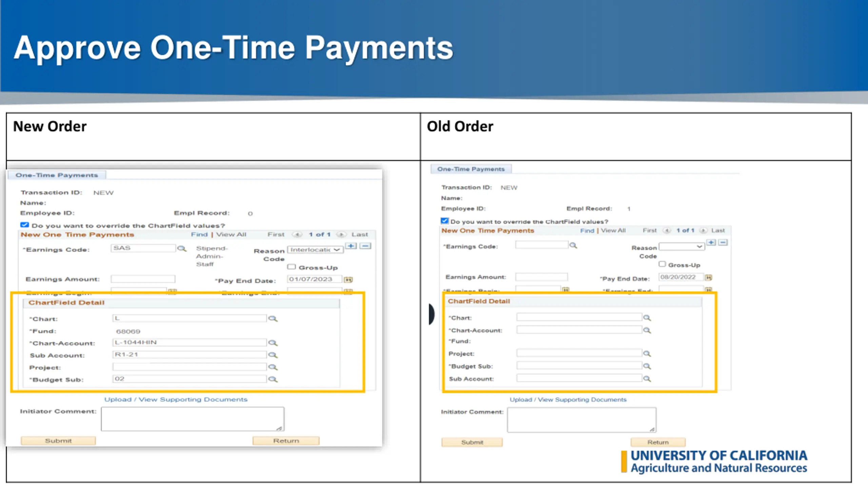Select One-Time Payments tab in New Order
868x488 pixels.
(x=57, y=175)
